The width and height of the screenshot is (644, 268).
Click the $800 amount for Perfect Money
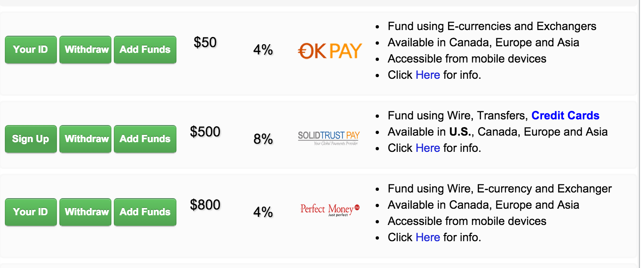(205, 205)
